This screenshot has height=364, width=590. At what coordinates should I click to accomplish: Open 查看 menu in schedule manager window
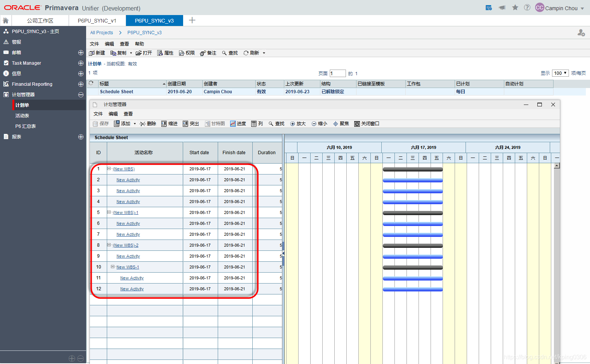(128, 114)
